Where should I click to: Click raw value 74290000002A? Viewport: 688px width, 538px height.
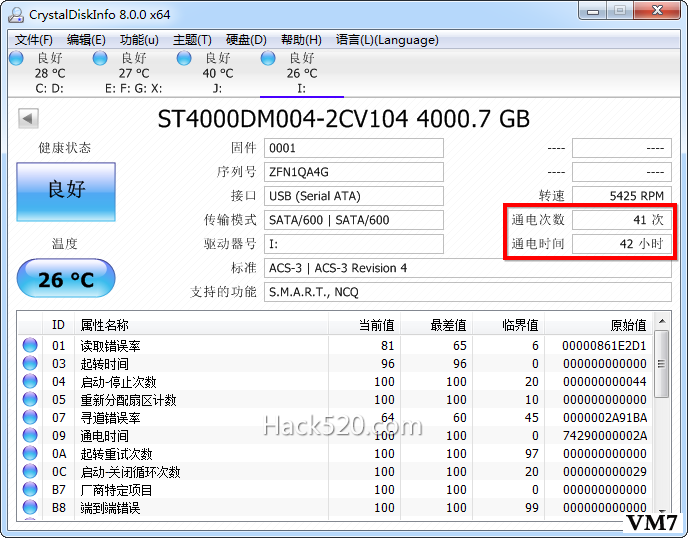click(x=604, y=436)
